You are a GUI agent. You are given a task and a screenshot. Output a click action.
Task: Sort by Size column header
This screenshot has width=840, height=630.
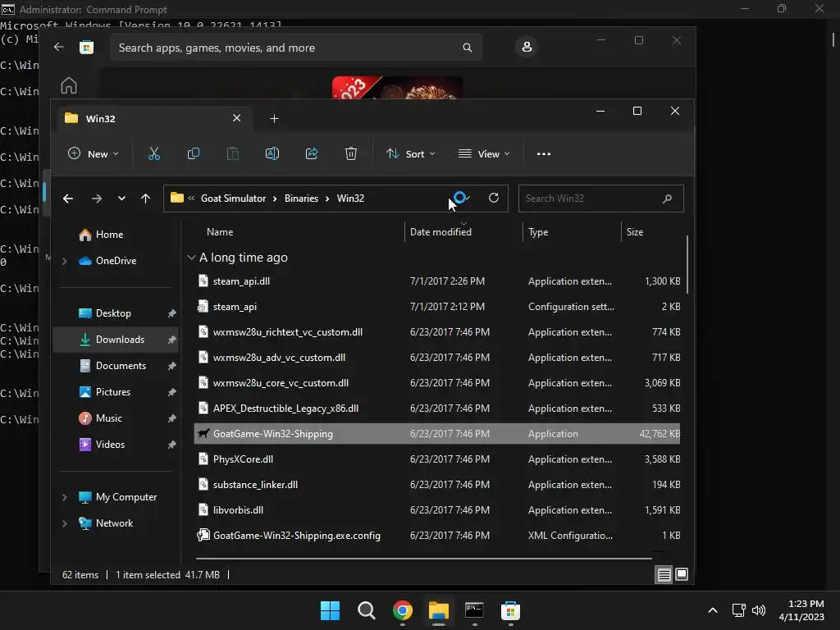pos(635,232)
